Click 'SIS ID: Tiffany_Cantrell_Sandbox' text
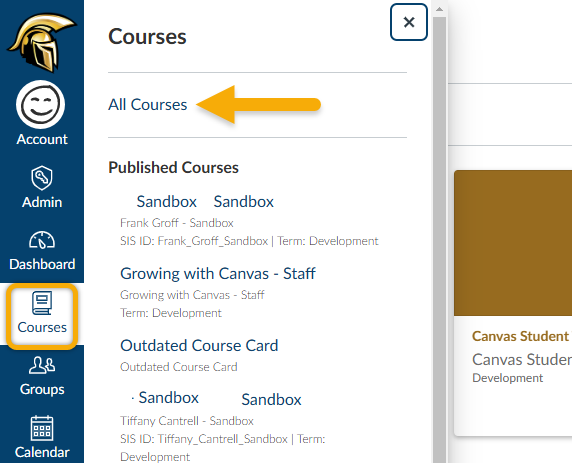The height and width of the screenshot is (463, 572). tap(204, 439)
